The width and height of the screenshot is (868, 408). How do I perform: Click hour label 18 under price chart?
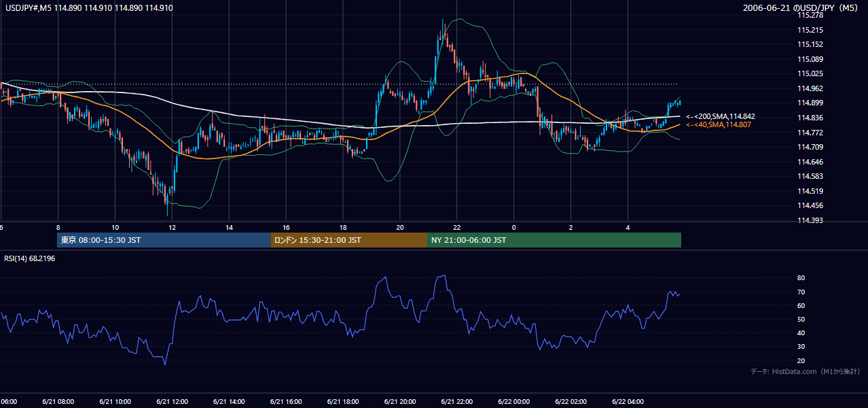pos(343,227)
